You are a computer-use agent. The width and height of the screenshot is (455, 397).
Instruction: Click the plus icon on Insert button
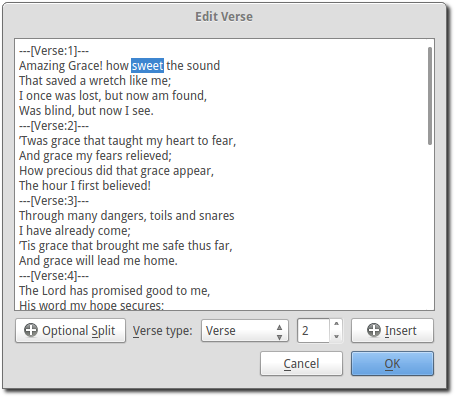click(x=374, y=330)
